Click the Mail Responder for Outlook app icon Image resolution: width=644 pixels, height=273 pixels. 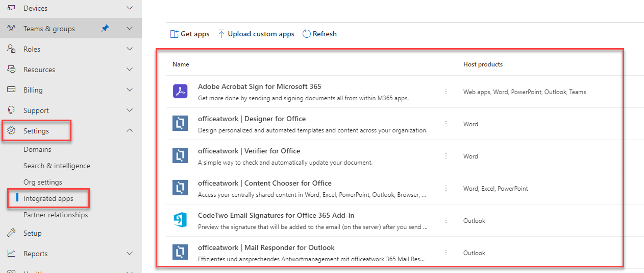181,253
